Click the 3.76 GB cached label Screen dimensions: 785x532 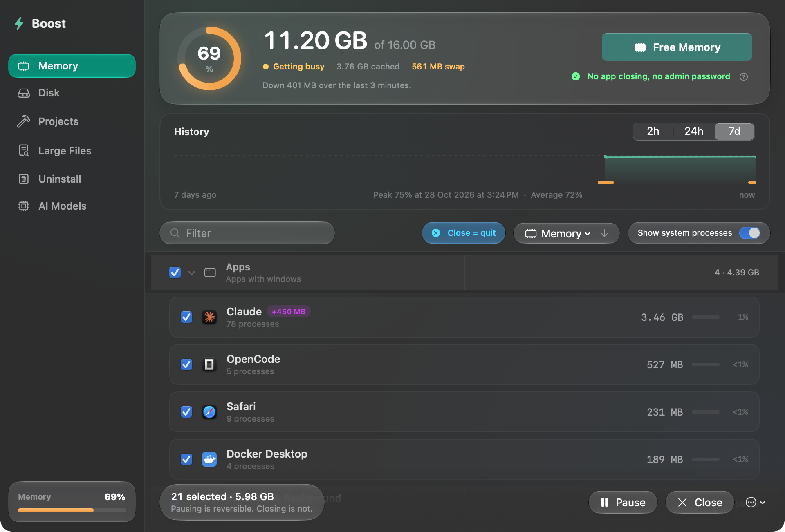click(368, 67)
